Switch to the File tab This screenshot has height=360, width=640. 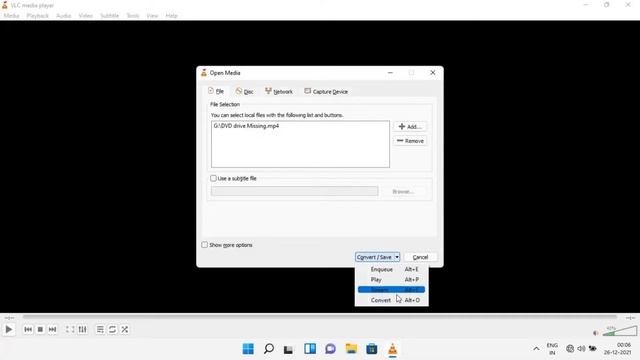216,91
